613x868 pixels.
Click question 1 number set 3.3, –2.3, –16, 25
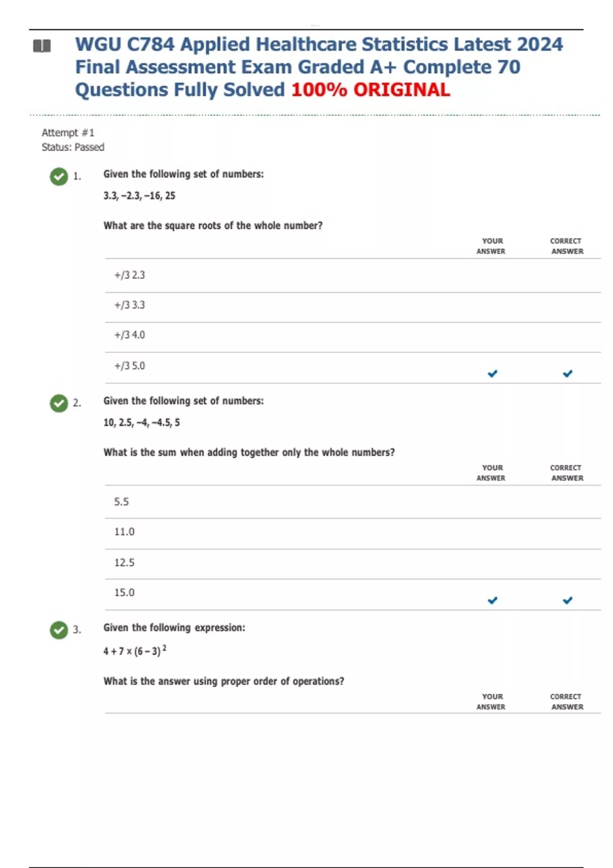(x=139, y=196)
